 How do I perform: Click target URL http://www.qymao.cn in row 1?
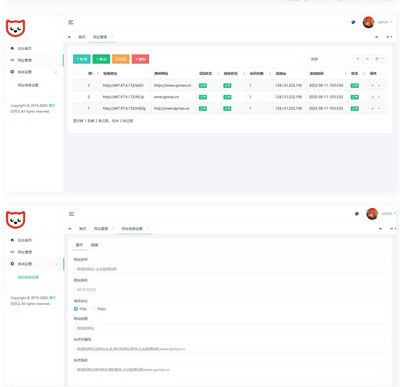172,108
